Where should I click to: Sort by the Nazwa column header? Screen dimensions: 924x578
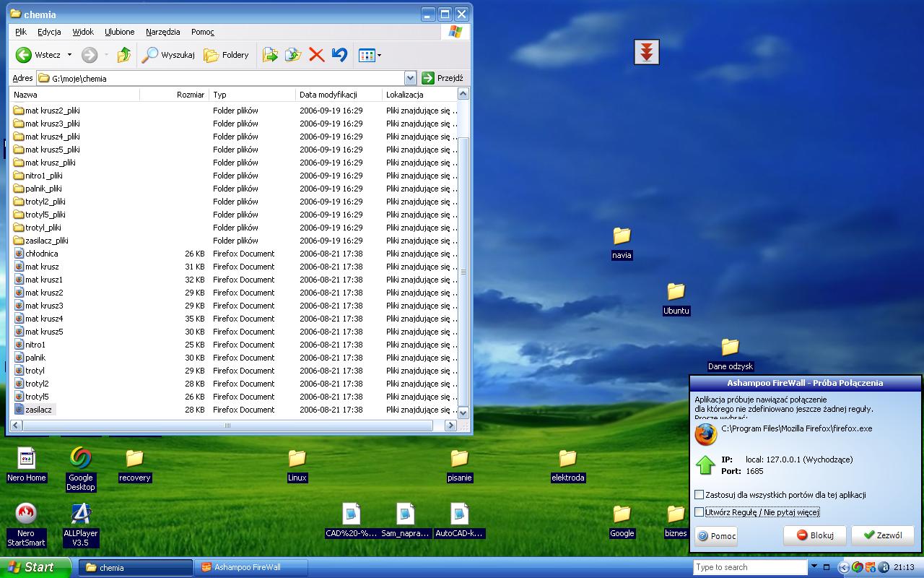click(75, 95)
